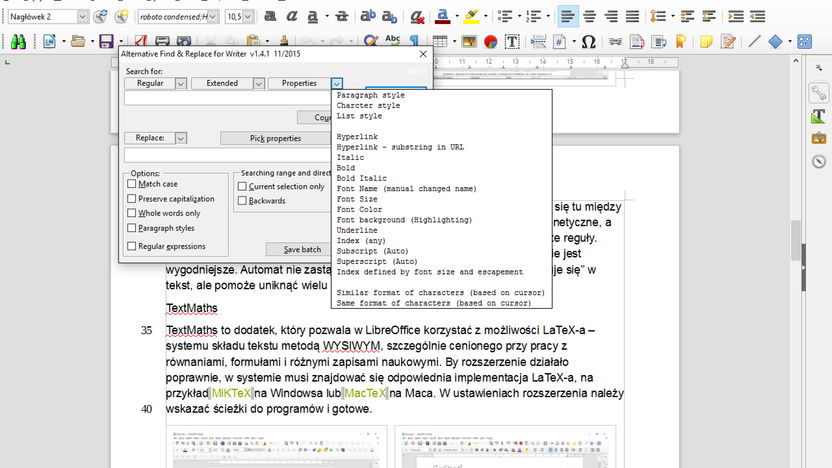Viewport: 832px width, 468px height.
Task: Enable the Match case checkbox
Action: tap(132, 184)
